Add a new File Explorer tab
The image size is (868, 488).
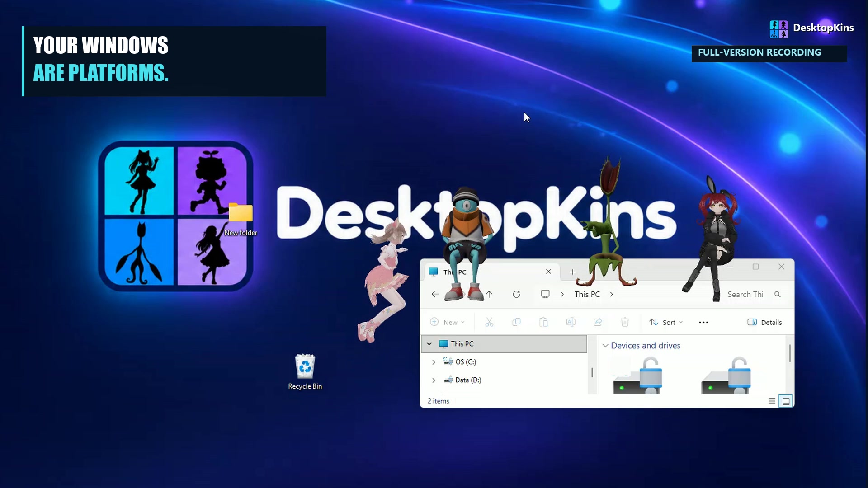pos(573,272)
